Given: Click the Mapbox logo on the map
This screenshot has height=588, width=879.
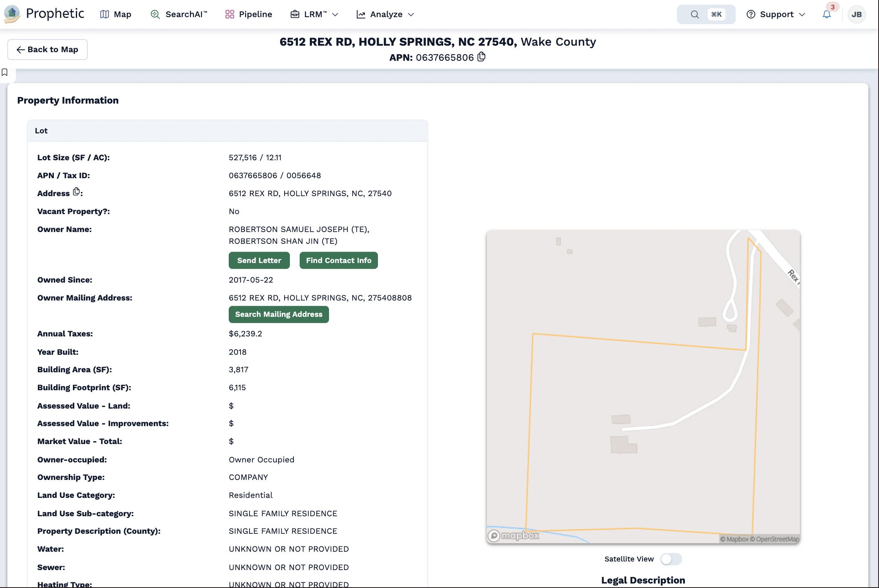Looking at the screenshot, I should [514, 535].
